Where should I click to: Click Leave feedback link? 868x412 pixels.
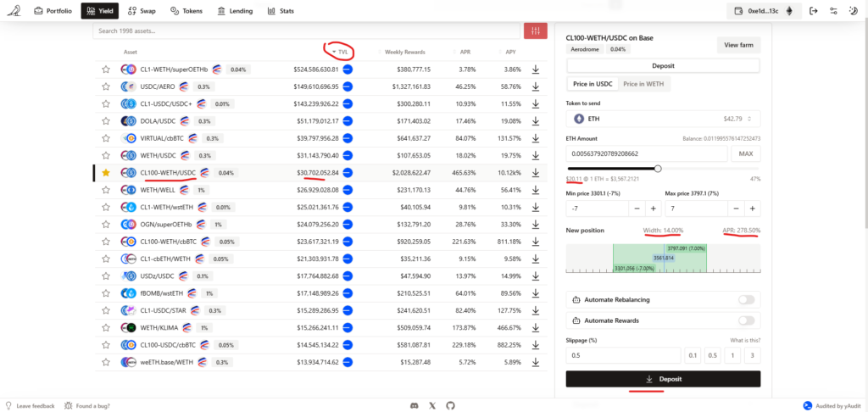point(31,406)
